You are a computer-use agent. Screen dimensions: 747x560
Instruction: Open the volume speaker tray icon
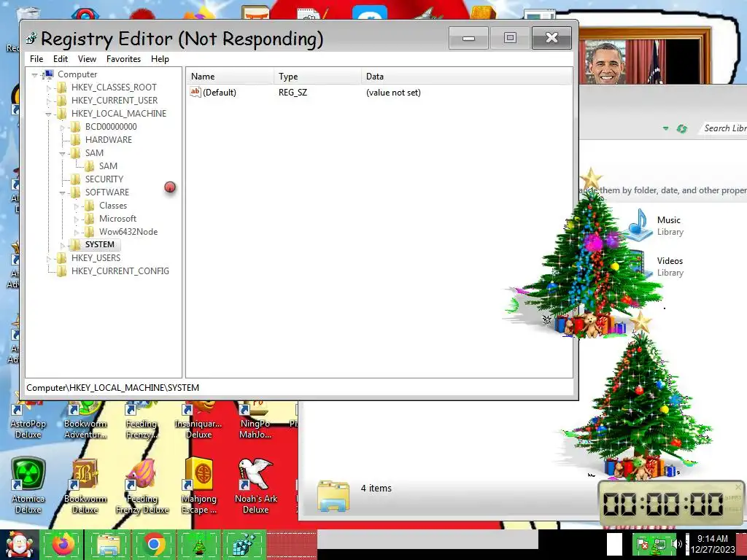point(676,544)
